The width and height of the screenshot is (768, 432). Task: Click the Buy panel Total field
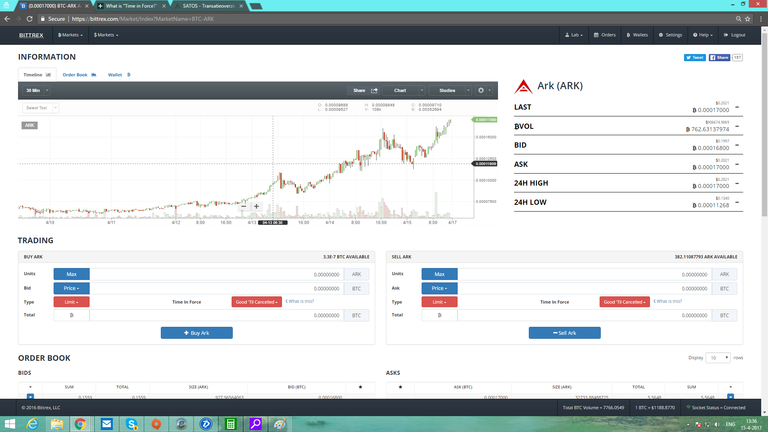pyautogui.click(x=216, y=315)
